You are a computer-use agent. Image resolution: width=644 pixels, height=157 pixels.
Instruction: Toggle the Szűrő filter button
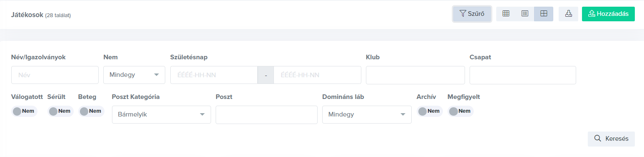point(472,14)
